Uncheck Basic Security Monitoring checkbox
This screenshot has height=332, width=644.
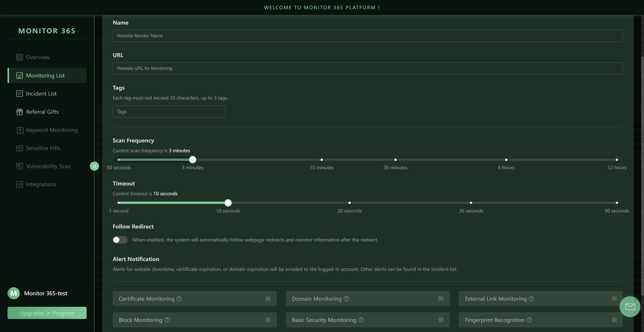[x=441, y=320]
